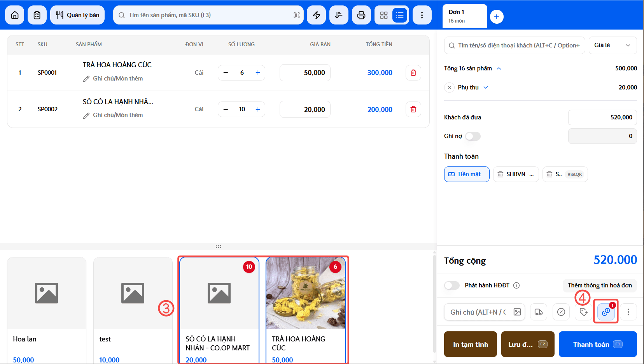Switch to grid view layout
This screenshot has height=364, width=644.
click(384, 15)
